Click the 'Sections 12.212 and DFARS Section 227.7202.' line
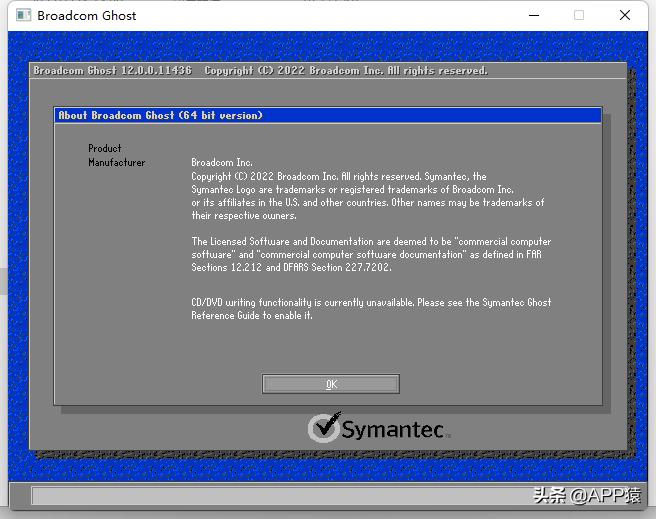Screen dimensions: 656x519 point(291,267)
